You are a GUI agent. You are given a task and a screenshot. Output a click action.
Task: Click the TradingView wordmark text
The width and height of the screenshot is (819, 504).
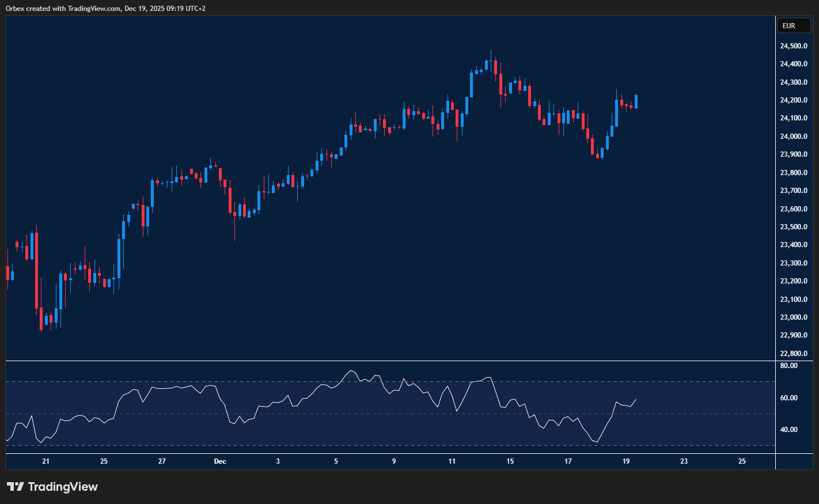coord(63,487)
